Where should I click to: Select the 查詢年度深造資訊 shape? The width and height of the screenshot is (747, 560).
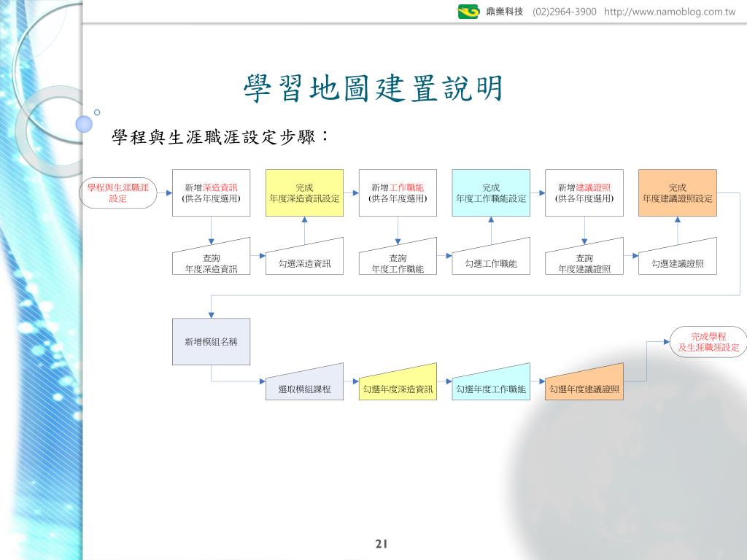pos(211,260)
